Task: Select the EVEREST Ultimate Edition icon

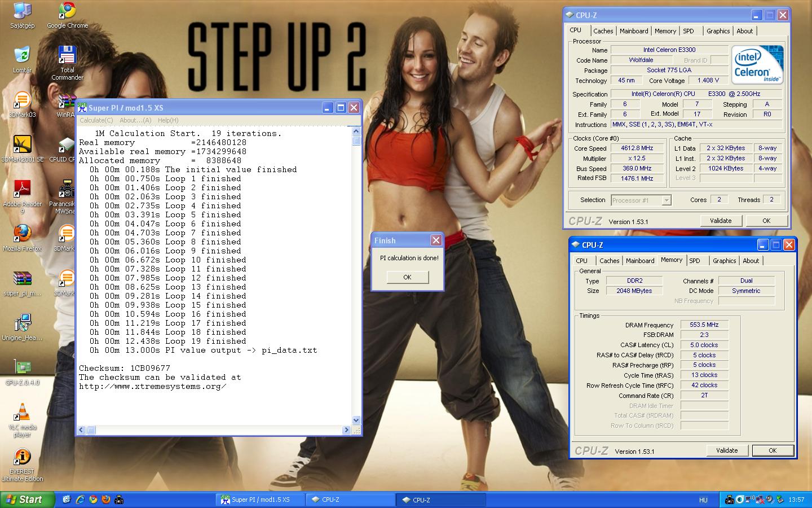Action: click(22, 465)
